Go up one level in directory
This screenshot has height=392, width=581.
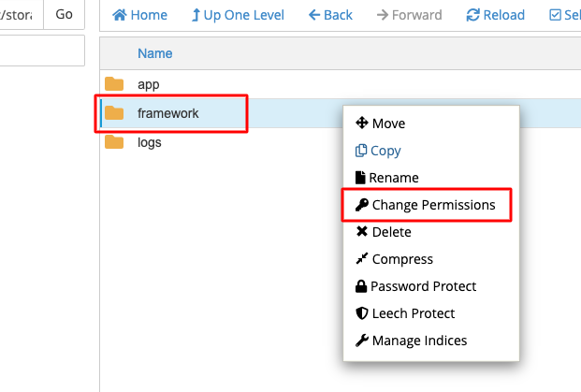coord(239,16)
